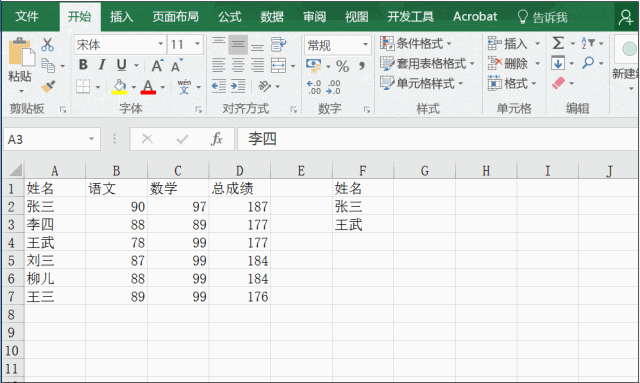Increase cell indent

coord(238,86)
